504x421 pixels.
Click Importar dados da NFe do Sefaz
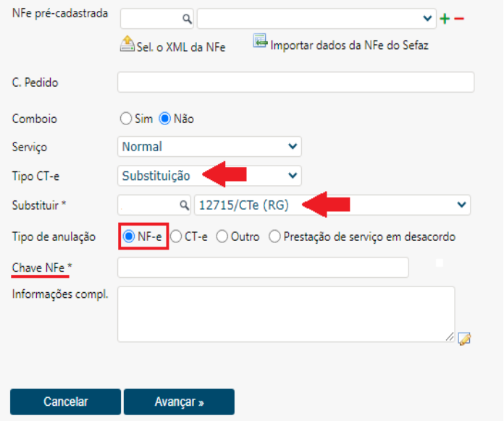pyautogui.click(x=349, y=46)
